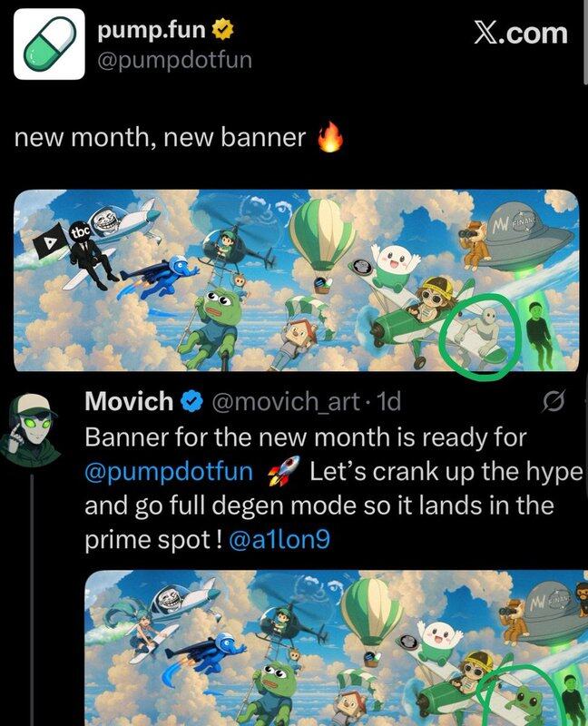View the banner image in the quoted post
588x726 pixels.
337,648
